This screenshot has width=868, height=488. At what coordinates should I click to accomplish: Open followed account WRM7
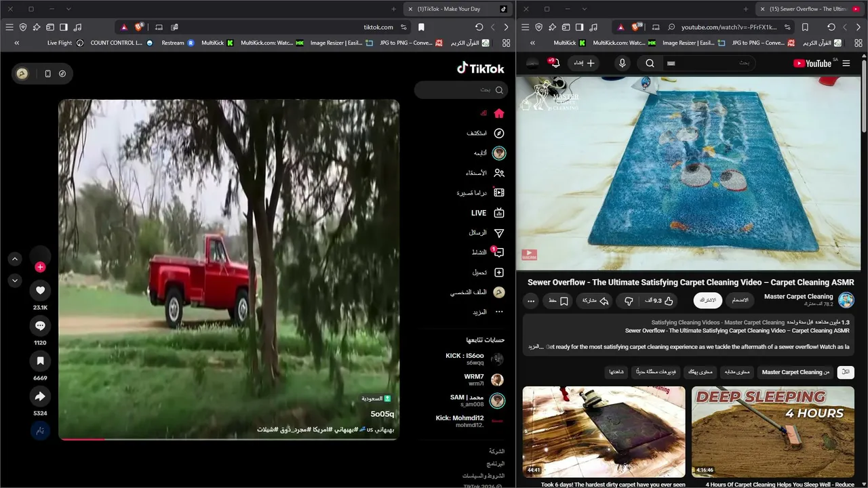coord(483,380)
